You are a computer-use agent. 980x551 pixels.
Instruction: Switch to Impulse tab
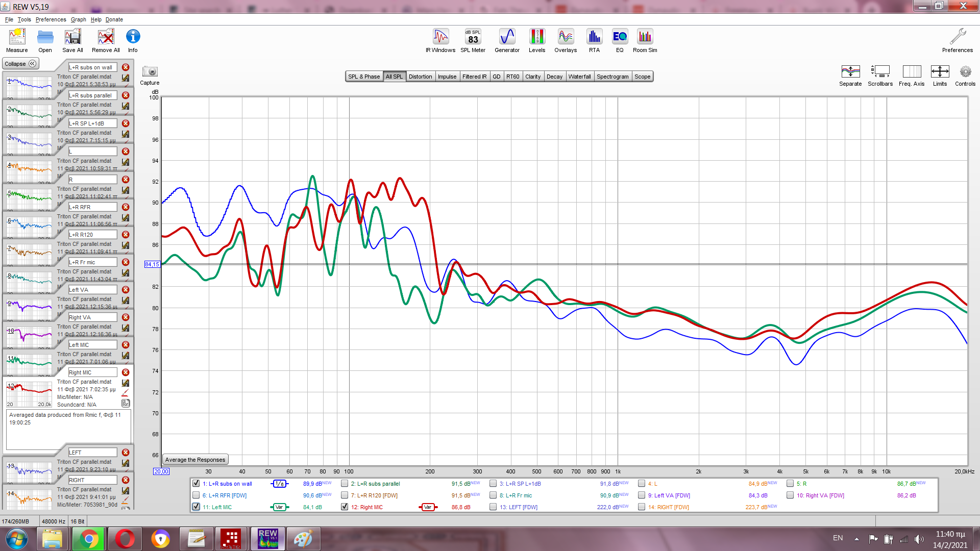(x=447, y=77)
